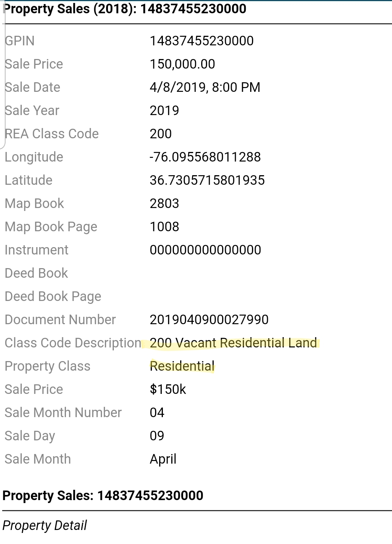The width and height of the screenshot is (392, 544).
Task: Select the GPIN value 14837455230000
Action: coord(202,41)
